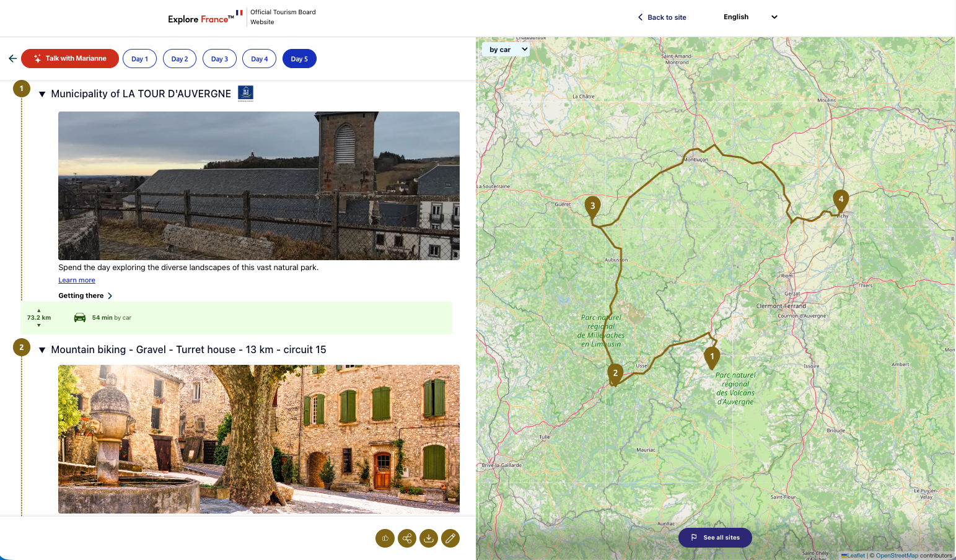Switch to the Day 1 tab
The width and height of the screenshot is (956, 560).
139,59
